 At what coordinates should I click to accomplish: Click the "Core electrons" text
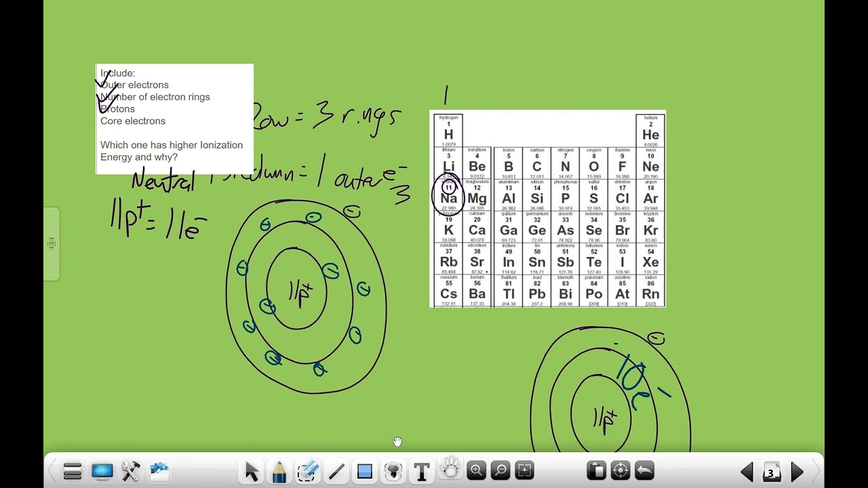click(133, 121)
